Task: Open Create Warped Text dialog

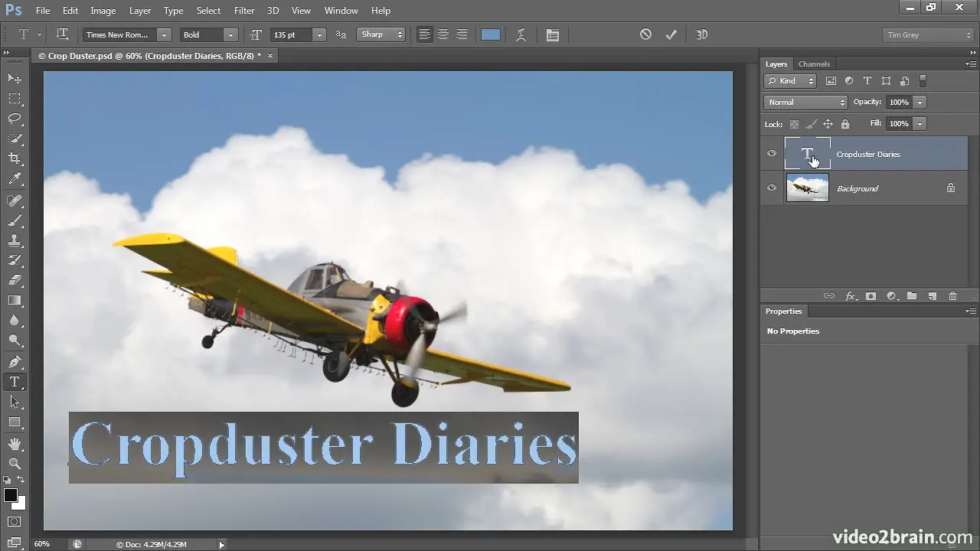Action: tap(521, 34)
